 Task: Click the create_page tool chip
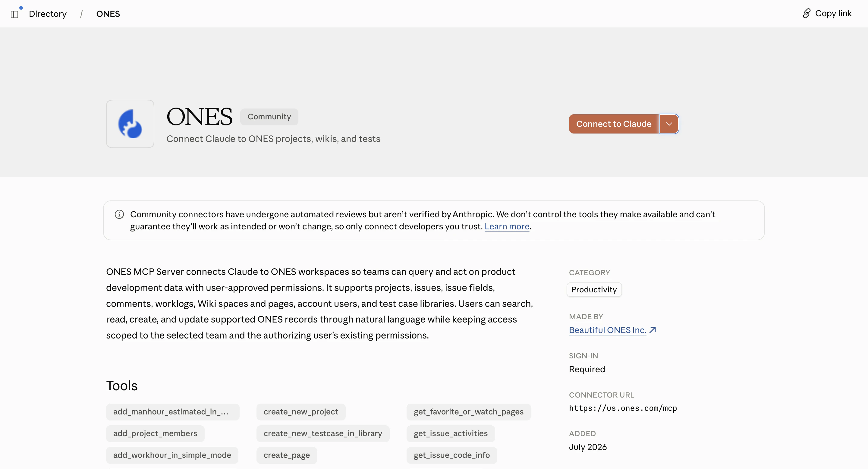[x=287, y=455]
